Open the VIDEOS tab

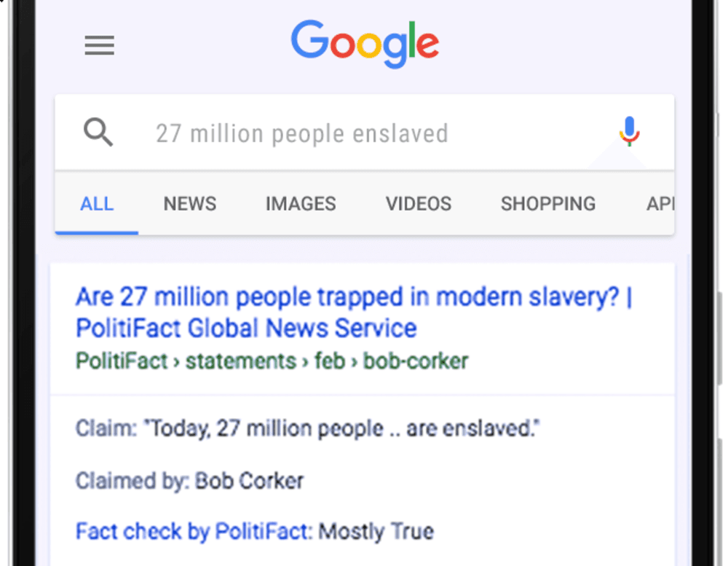coord(419,204)
